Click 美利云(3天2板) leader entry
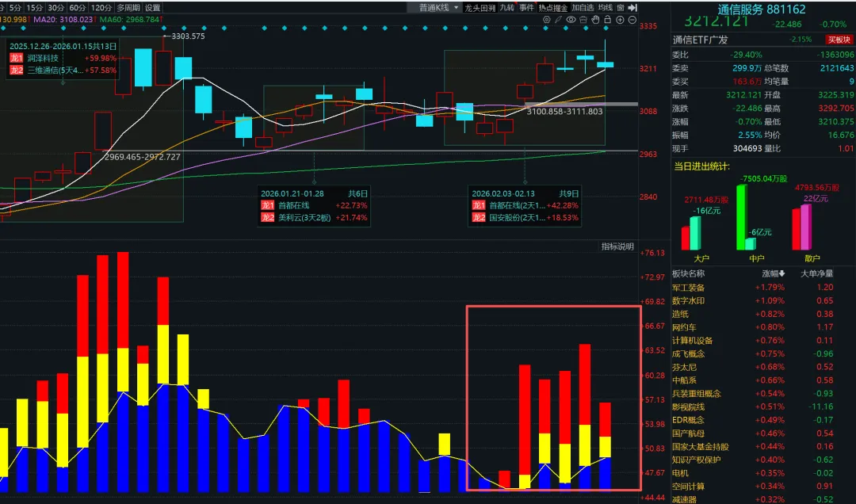This screenshot has height=504, width=856. pos(304,217)
